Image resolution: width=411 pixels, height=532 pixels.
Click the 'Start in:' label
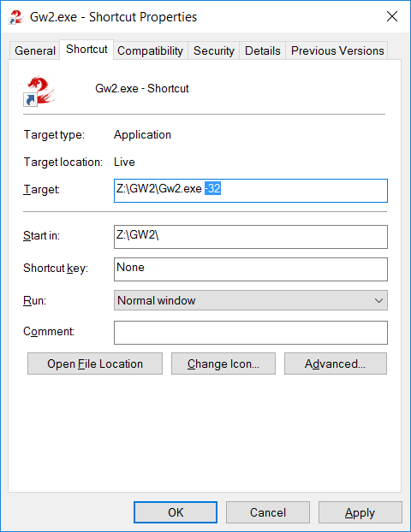41,235
